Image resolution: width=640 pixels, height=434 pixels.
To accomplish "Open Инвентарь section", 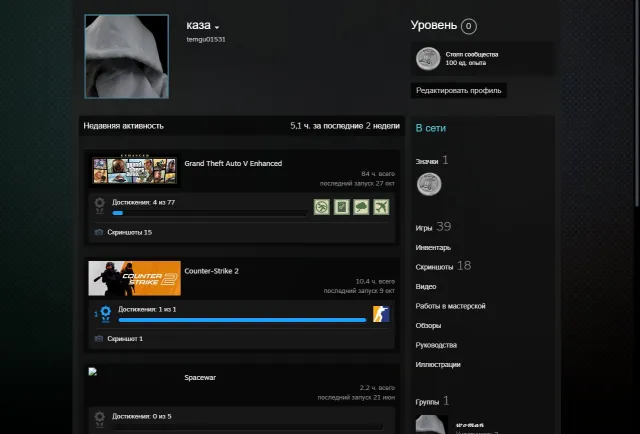I will pyautogui.click(x=433, y=247).
